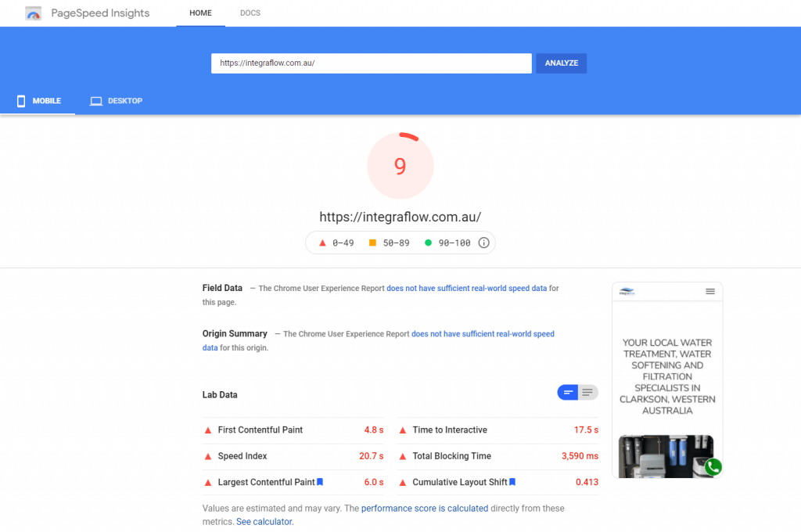Viewport: 801px width, 532px height.
Task: Select the monitor icon on the DESKTOP tab
Action: point(95,100)
